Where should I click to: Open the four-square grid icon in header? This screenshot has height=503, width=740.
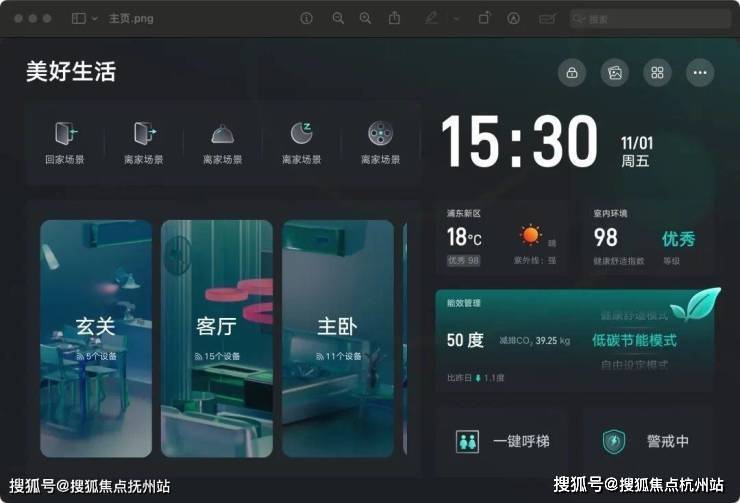coord(657,72)
